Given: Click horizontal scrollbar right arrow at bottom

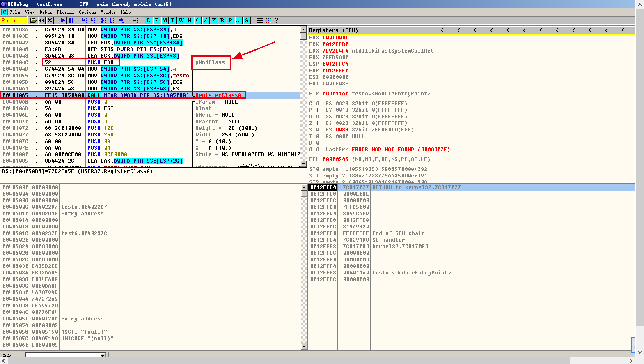Looking at the screenshot, I should coord(631,361).
